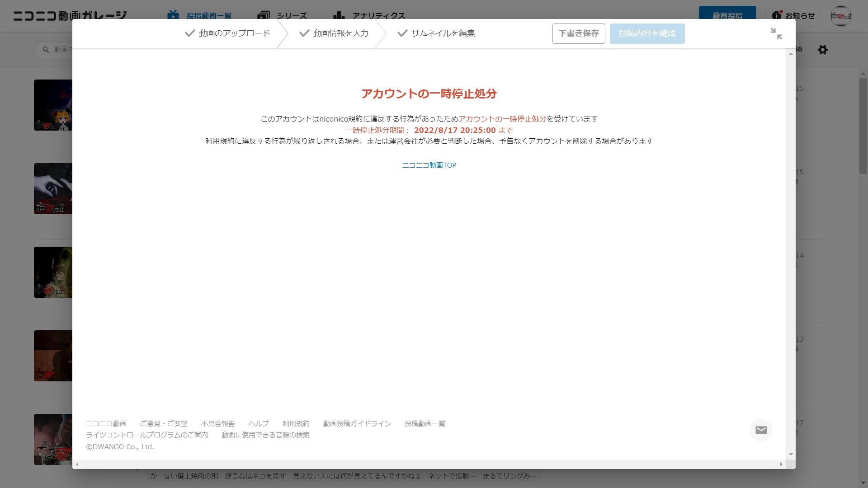Click the shrink dialog arrows icon
The height and width of the screenshot is (488, 868).
[776, 33]
